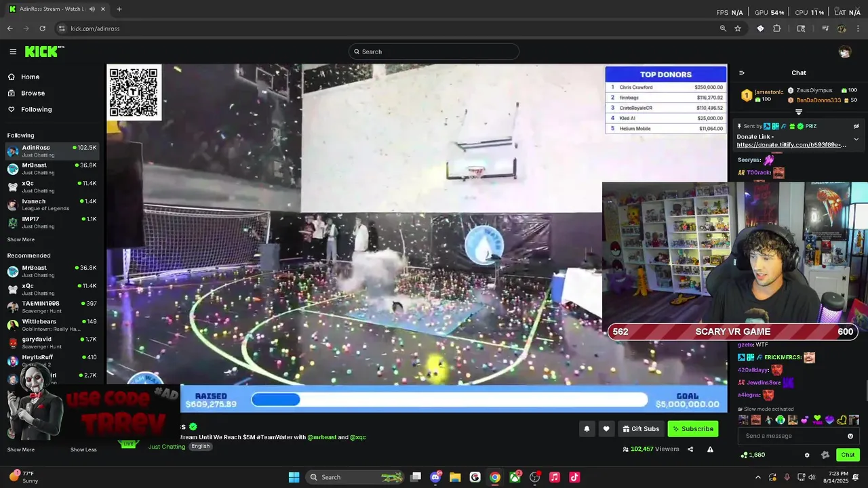The width and height of the screenshot is (868, 488).
Task: Open channel points balance 1,660
Action: click(753, 455)
